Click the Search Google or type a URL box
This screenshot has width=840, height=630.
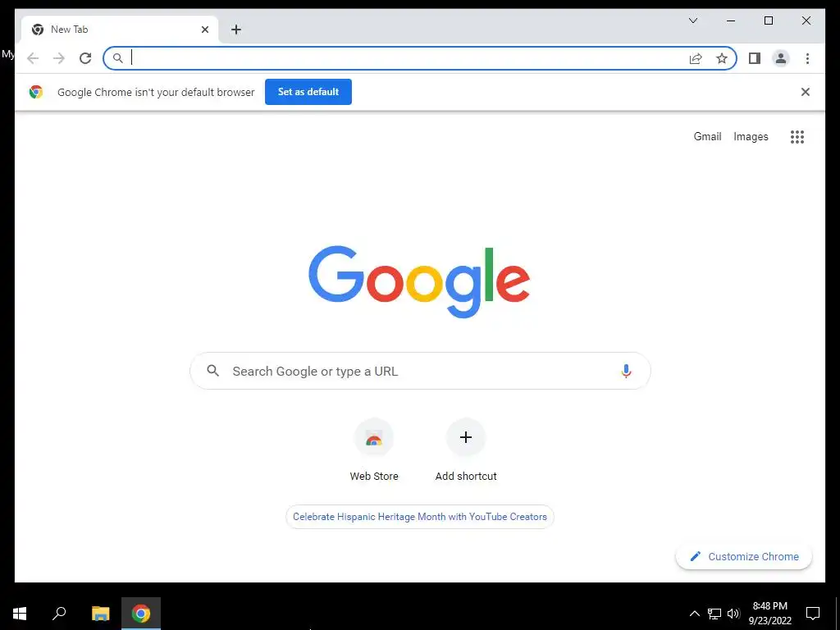click(x=420, y=371)
